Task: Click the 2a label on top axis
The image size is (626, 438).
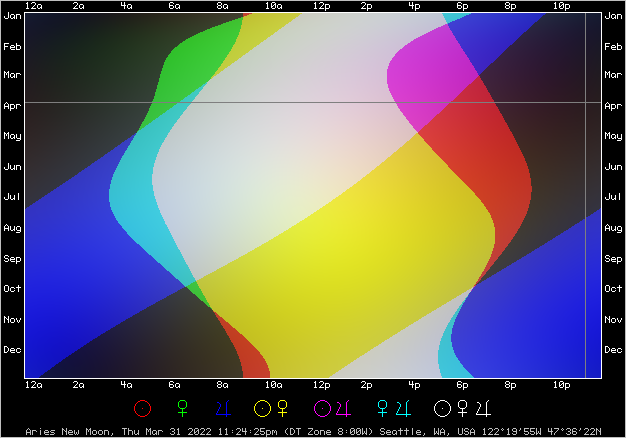Action: pos(80,6)
